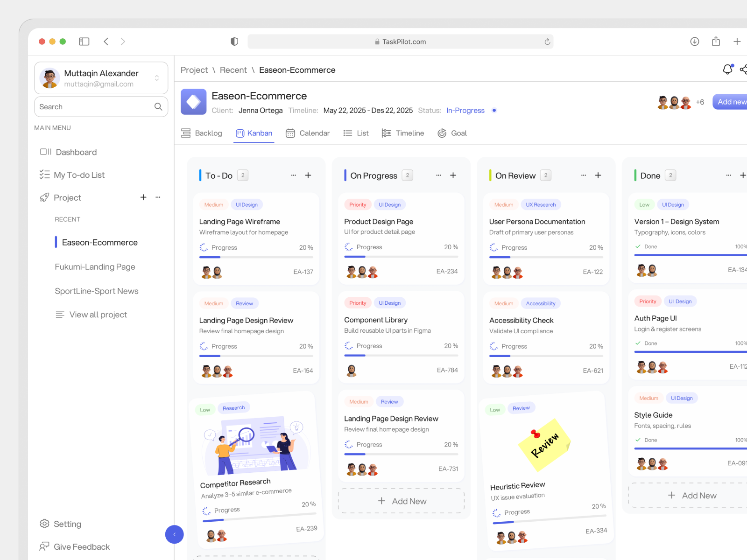Click the Easeon-Ecommerce diamond project icon
Screen dimensions: 747x560
(193, 101)
